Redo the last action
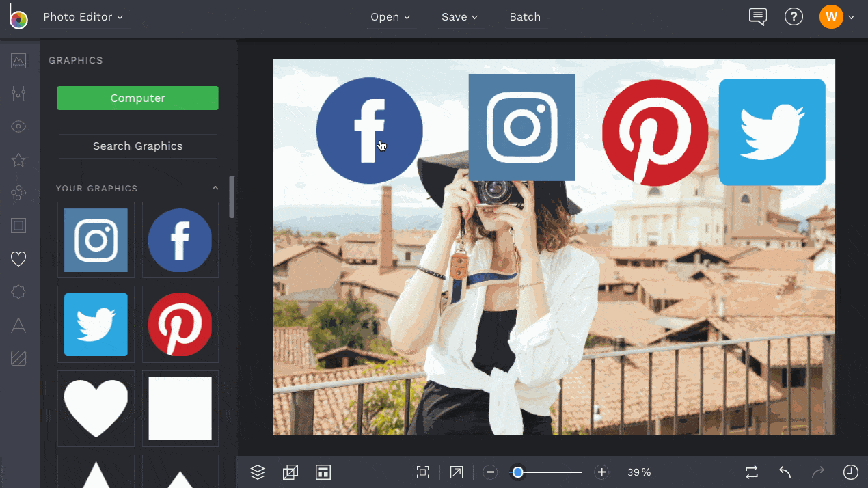 tap(818, 472)
